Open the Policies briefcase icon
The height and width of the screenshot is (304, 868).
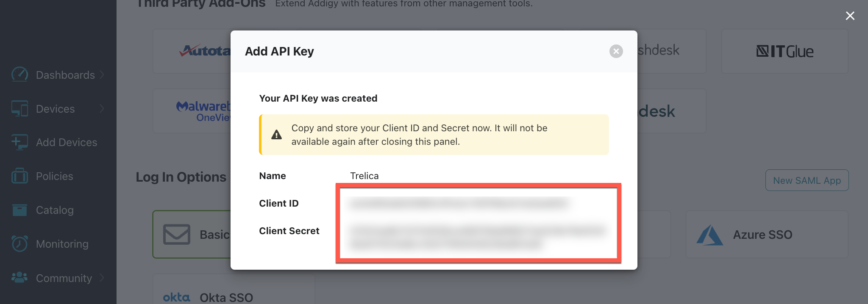(x=19, y=176)
